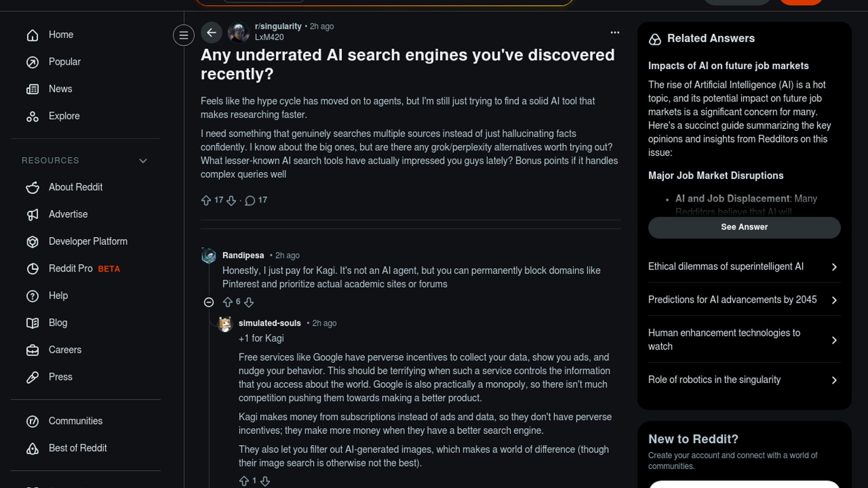Screen dimensions: 868x488
Task: Open Explore from the sidebar
Action: (64, 116)
